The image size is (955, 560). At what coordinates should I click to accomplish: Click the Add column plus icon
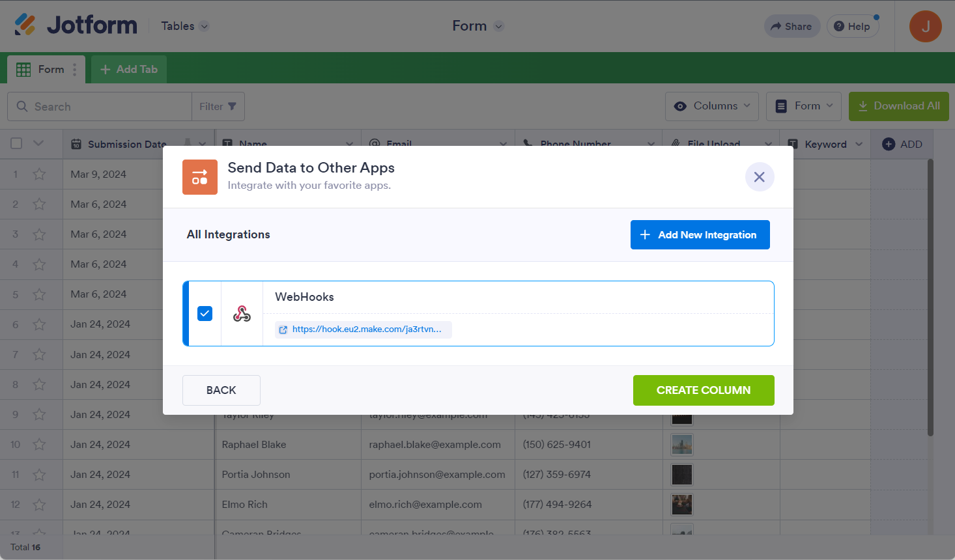pyautogui.click(x=889, y=145)
